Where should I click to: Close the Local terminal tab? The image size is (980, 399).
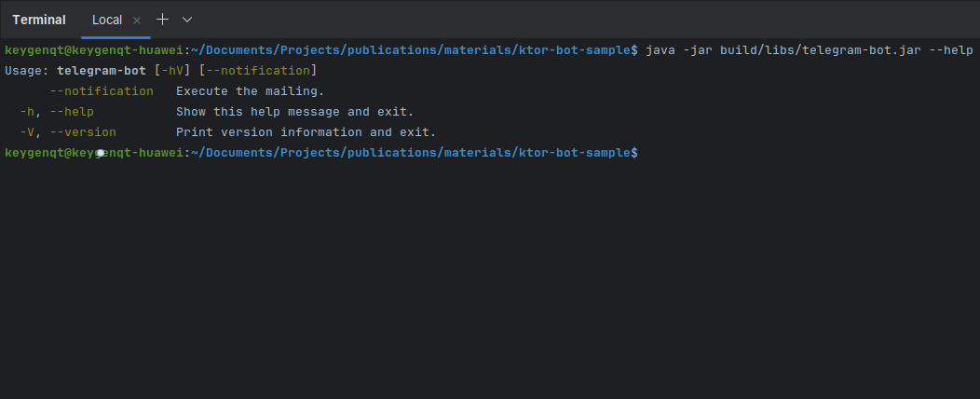click(137, 21)
